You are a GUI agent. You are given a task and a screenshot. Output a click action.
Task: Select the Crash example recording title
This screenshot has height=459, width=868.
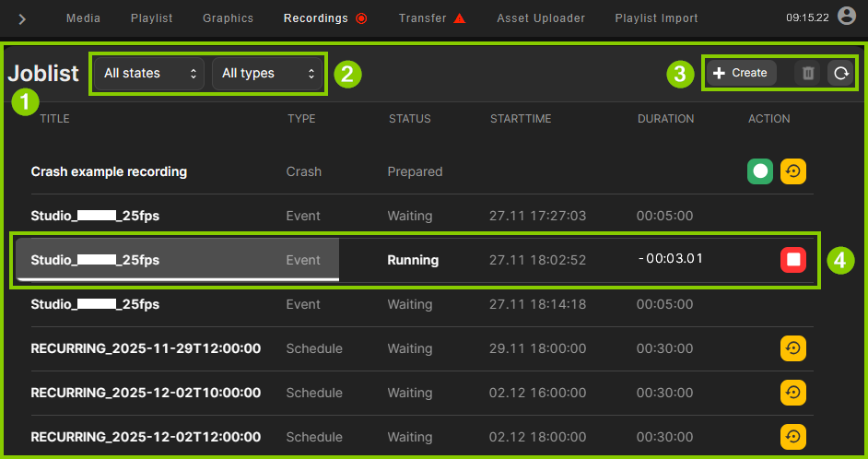pyautogui.click(x=109, y=171)
